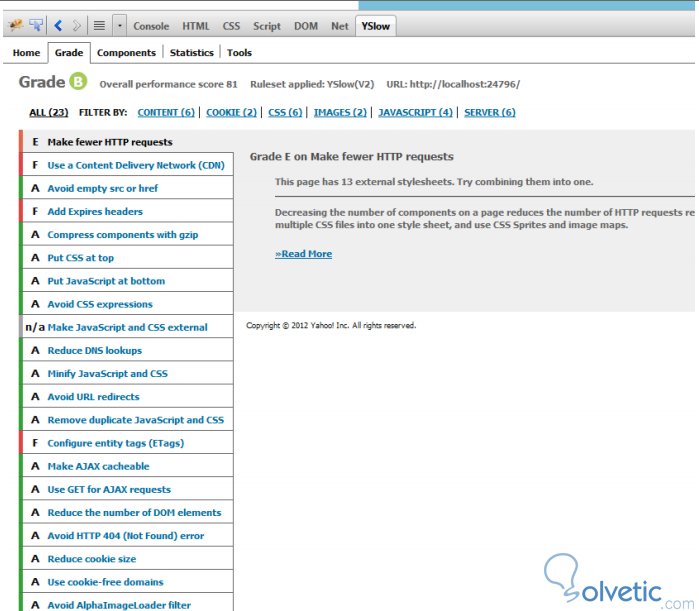Viewport: 699px width, 611px height.
Task: Select the YSlow panel tab
Action: click(x=376, y=26)
